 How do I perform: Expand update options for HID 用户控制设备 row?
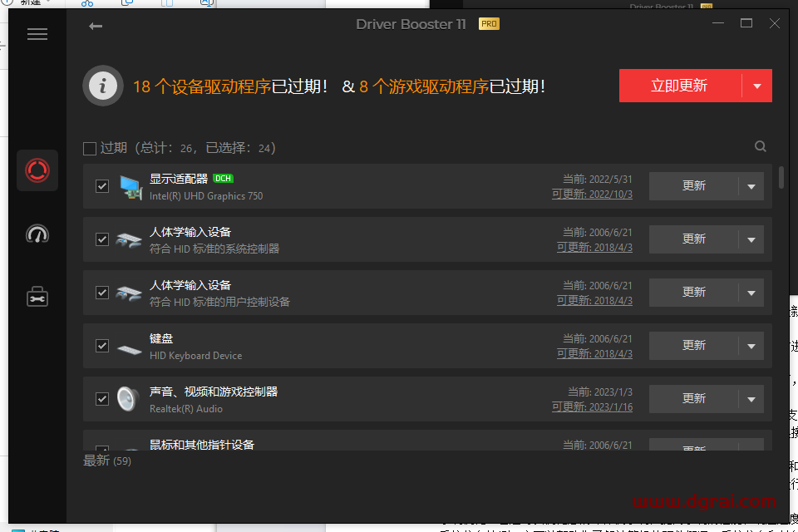coord(751,293)
